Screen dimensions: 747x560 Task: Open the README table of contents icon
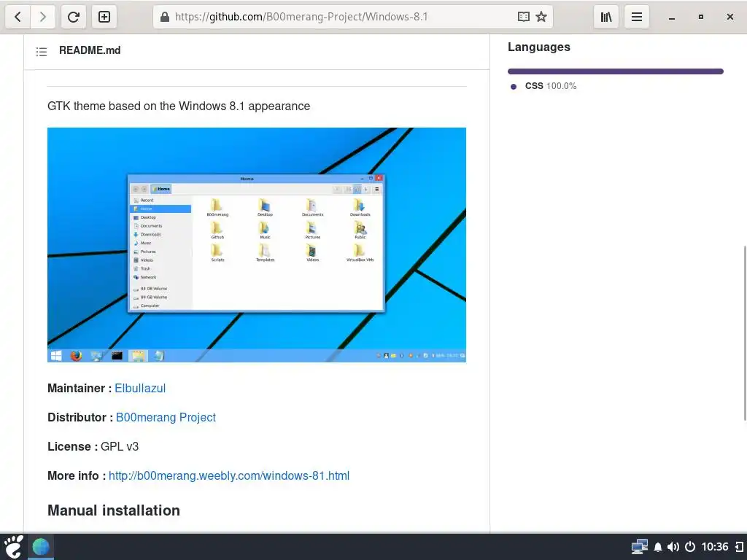coord(42,52)
